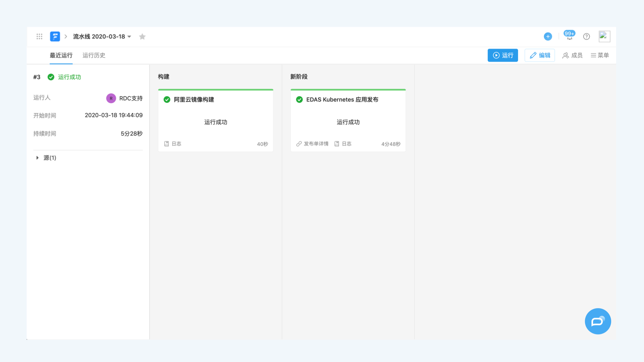Click 运行成功 text in 阿里云镜像构建 card
The width and height of the screenshot is (644, 362).
click(216, 122)
